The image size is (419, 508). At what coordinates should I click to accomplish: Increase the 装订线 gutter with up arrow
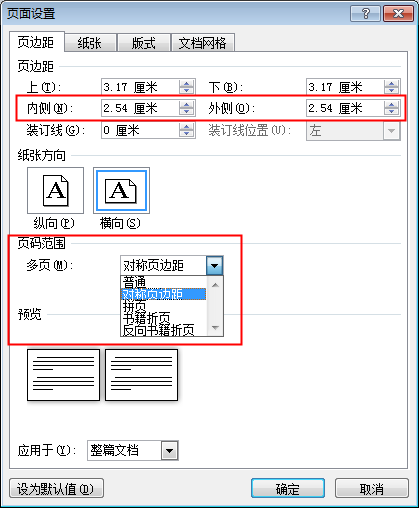[x=187, y=126]
